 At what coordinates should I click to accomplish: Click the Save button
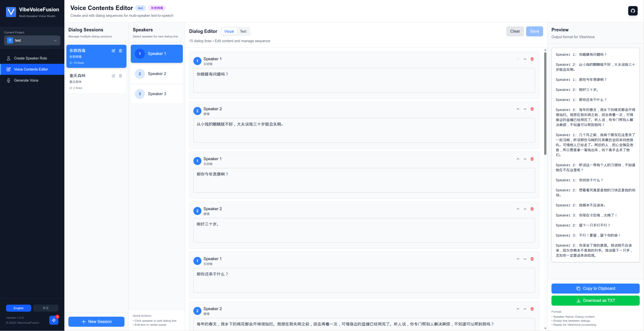[534, 31]
